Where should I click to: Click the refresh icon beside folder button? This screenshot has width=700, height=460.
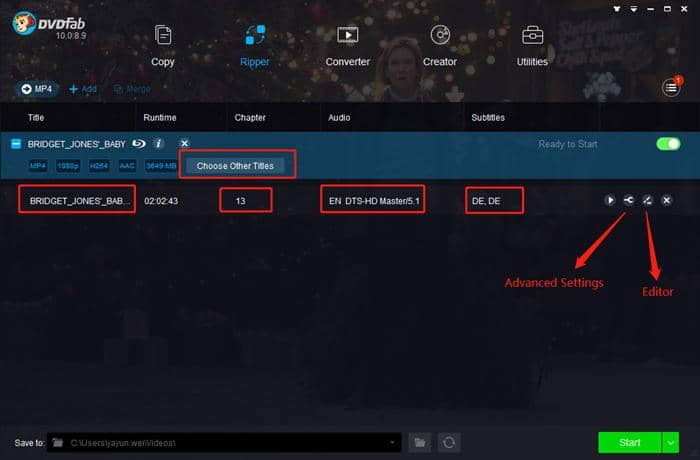(449, 443)
